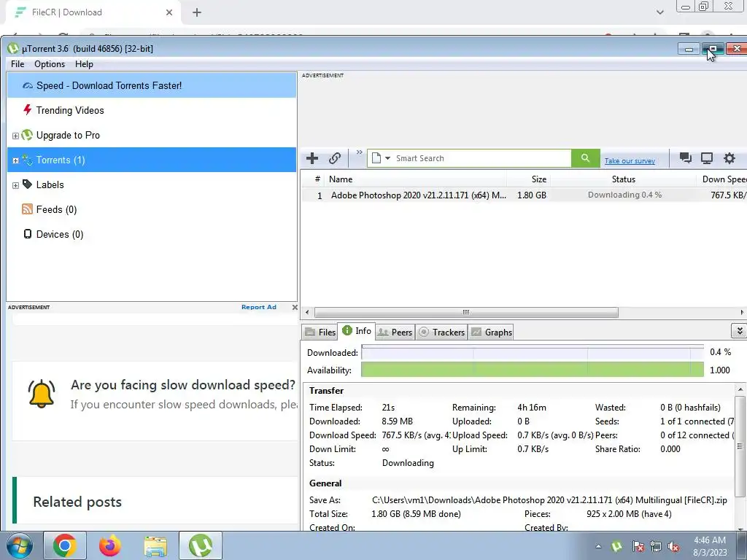Click the uTorrent system tray icon
This screenshot has width=747, height=560.
click(617, 547)
